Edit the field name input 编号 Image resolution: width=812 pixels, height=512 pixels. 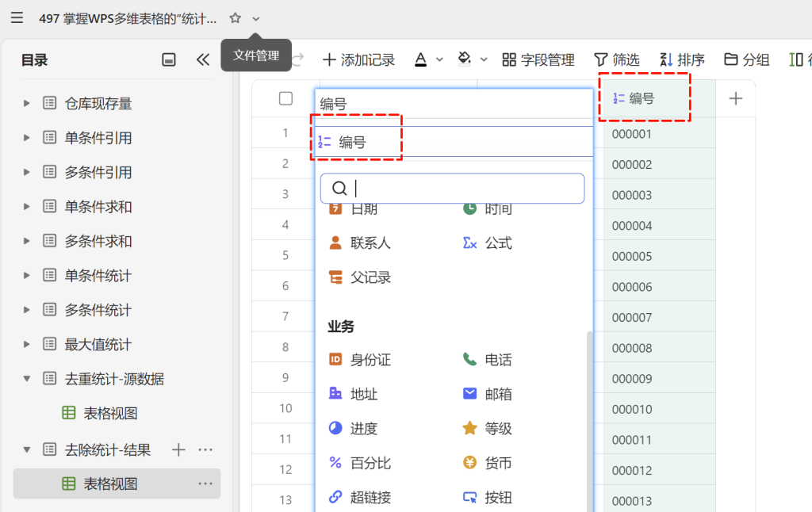[x=454, y=104]
